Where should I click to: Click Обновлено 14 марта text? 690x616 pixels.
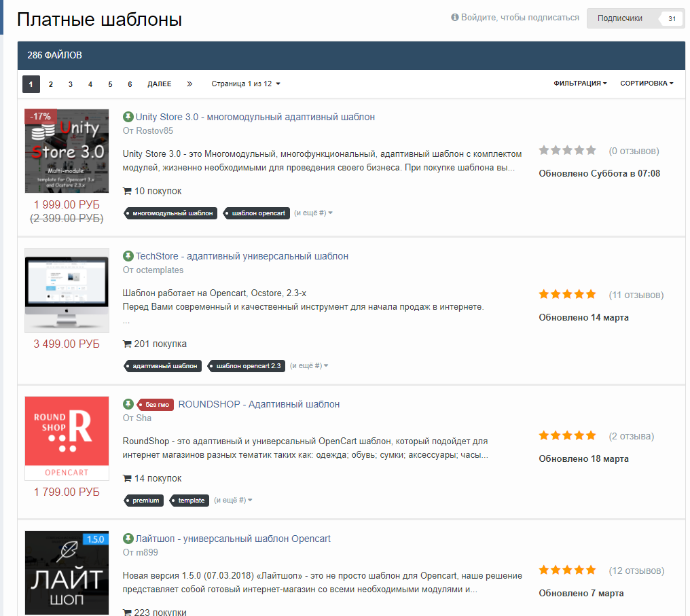click(583, 317)
